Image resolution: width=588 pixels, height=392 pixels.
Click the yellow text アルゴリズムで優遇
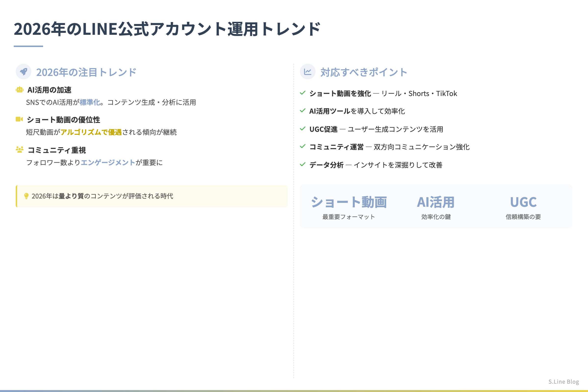coord(91,132)
